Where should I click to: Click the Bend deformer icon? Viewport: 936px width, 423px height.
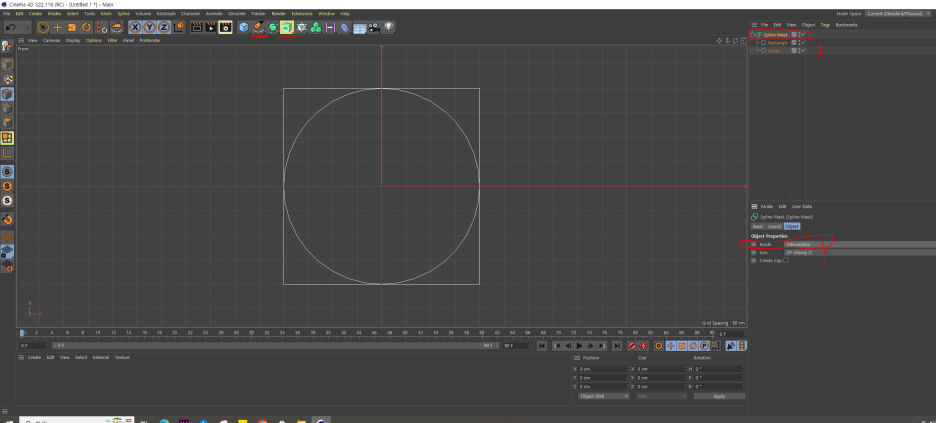pyautogui.click(x=344, y=27)
